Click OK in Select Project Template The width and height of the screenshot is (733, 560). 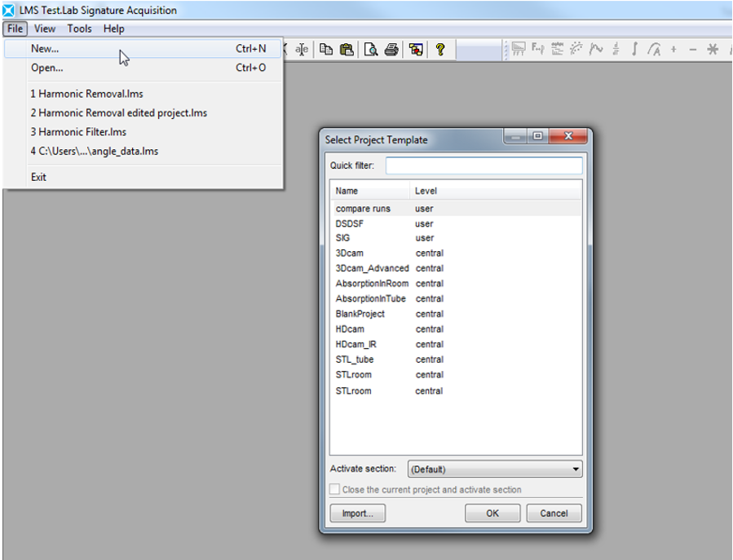click(492, 514)
